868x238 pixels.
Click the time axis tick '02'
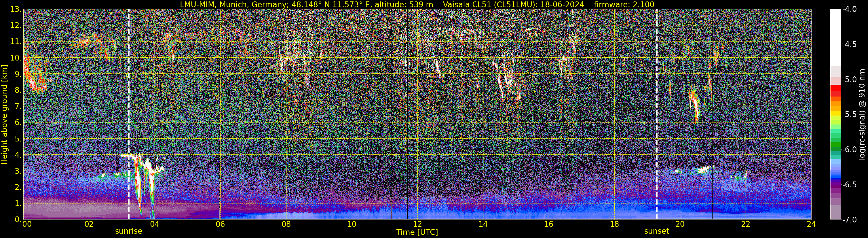pos(89,224)
